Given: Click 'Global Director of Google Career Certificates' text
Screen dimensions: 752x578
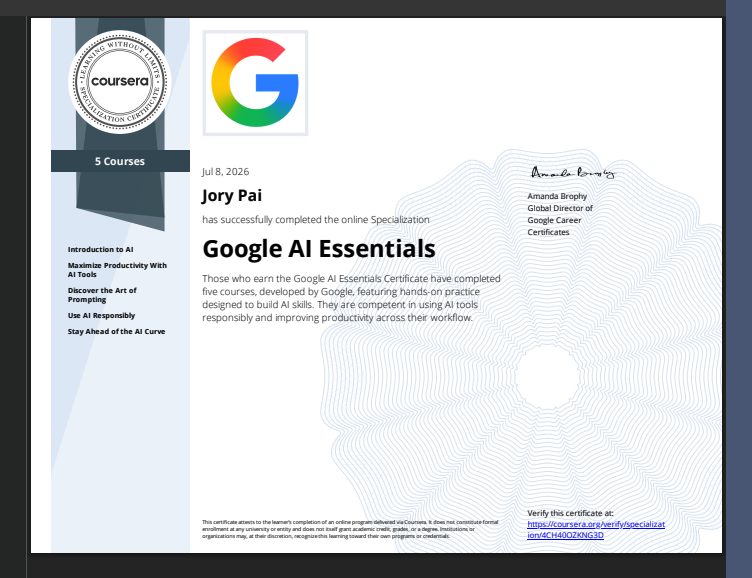Looking at the screenshot, I should (x=560, y=220).
